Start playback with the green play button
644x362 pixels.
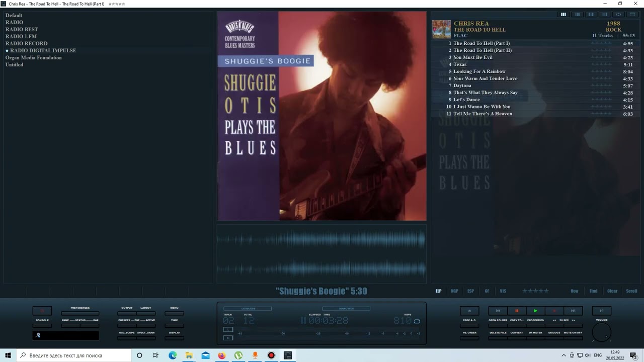535,311
